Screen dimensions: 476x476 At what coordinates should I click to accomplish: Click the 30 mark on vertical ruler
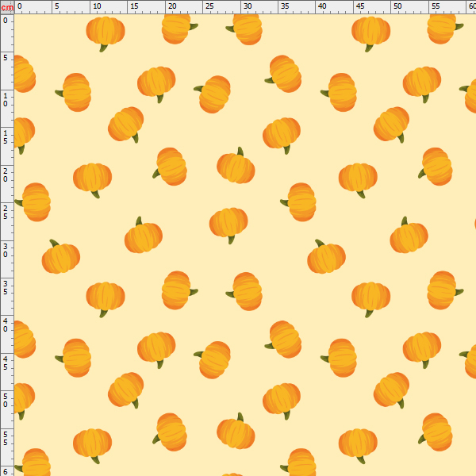tap(6, 251)
